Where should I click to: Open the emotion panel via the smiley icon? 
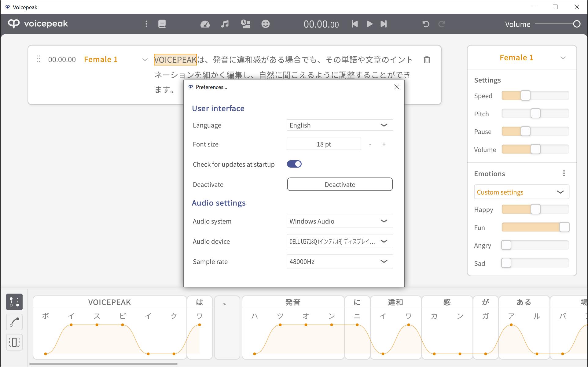click(265, 24)
